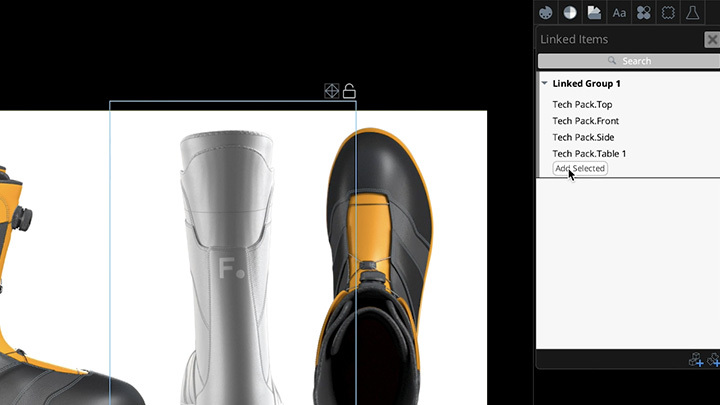Viewport: 720px width, 405px height.
Task: Open the color palette panel icon
Action: (x=546, y=12)
